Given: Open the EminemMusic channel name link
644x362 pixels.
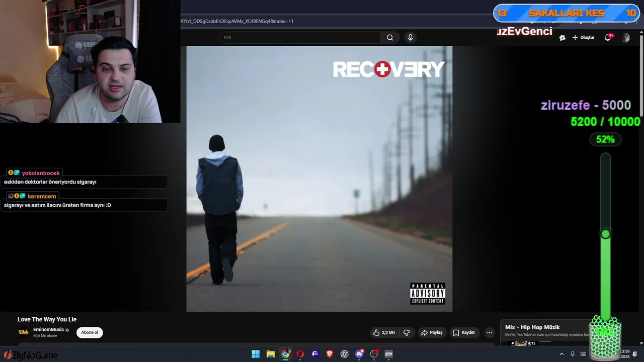Looking at the screenshot, I should point(49,329).
